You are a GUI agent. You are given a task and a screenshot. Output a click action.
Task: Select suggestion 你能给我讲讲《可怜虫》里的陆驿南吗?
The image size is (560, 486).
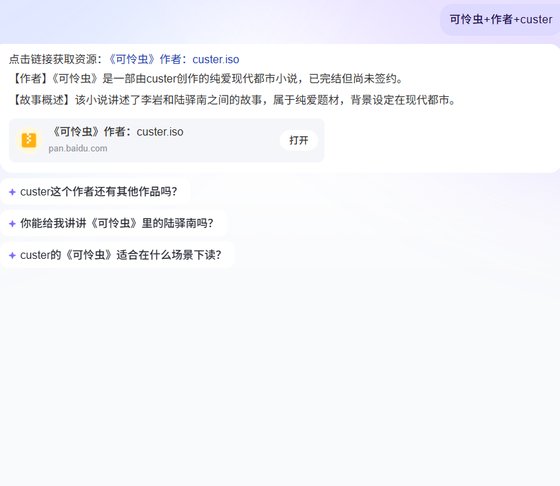point(114,224)
